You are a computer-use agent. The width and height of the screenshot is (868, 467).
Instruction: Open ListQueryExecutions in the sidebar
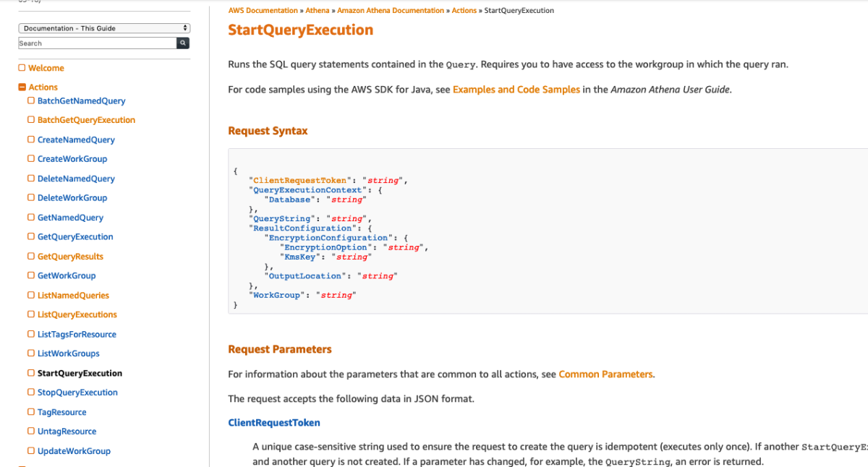77,314
